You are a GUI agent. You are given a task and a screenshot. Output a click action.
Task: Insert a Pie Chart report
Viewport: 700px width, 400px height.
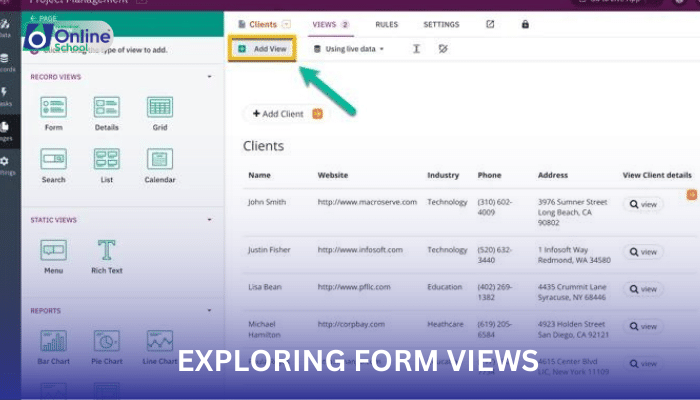(x=107, y=341)
